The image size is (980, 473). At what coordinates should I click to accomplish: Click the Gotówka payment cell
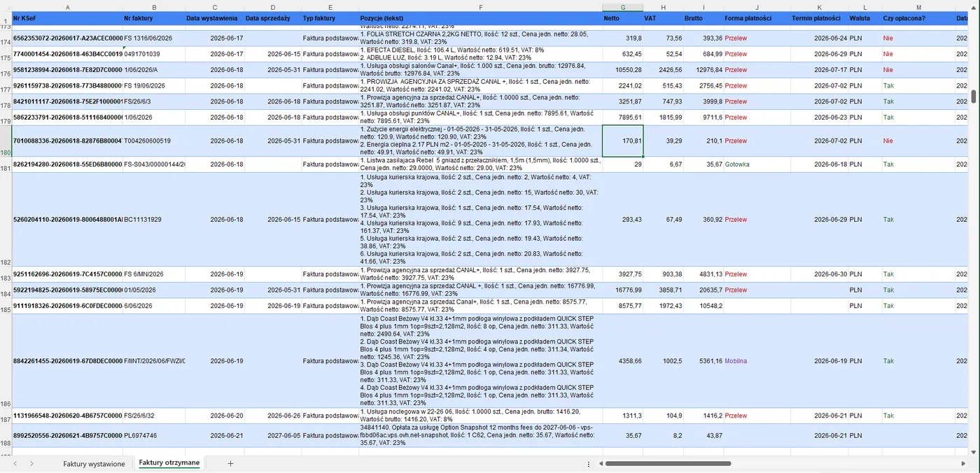[x=757, y=164]
